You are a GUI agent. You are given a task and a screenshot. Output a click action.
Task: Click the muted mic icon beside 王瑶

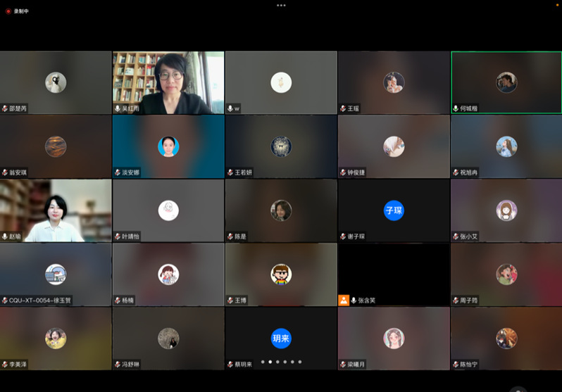click(x=343, y=108)
